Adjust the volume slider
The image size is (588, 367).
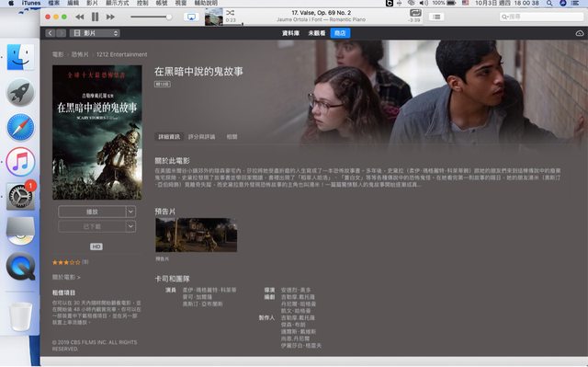pos(151,17)
